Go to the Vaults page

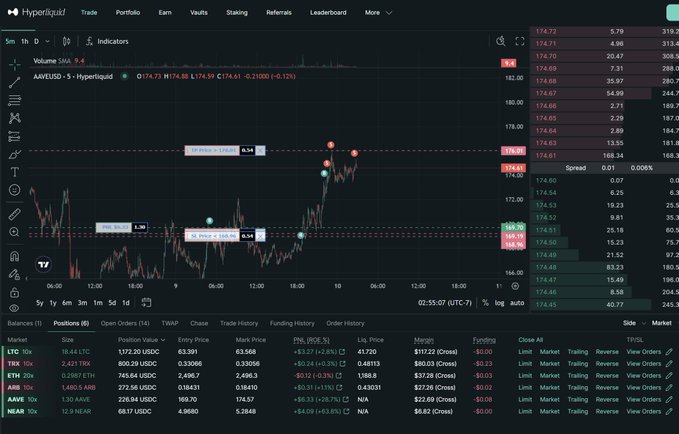coord(199,13)
